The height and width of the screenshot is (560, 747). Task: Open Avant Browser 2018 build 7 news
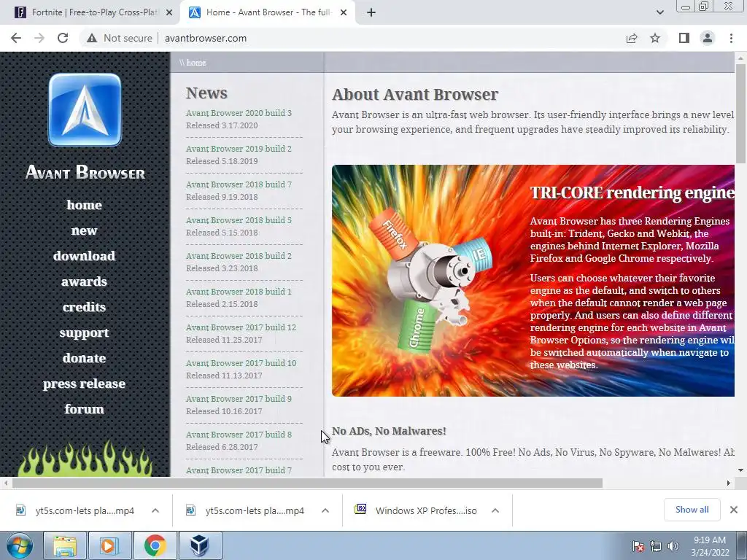tap(239, 184)
